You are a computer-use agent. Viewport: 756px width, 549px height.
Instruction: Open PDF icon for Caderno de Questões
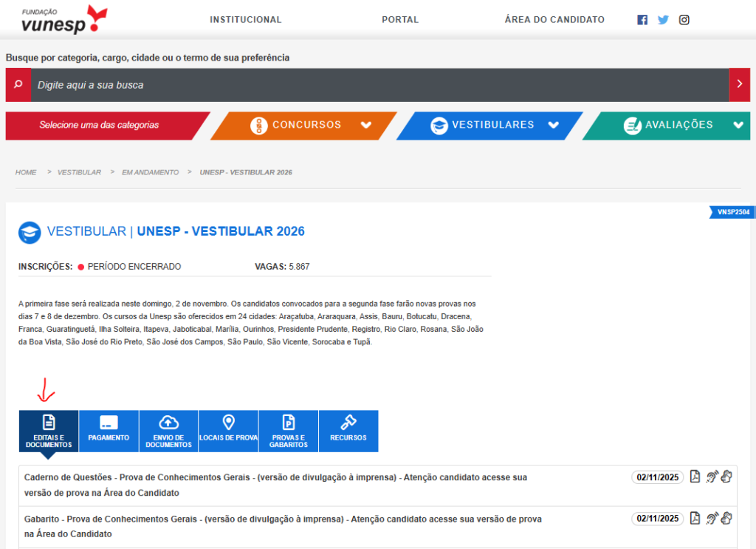pos(695,477)
